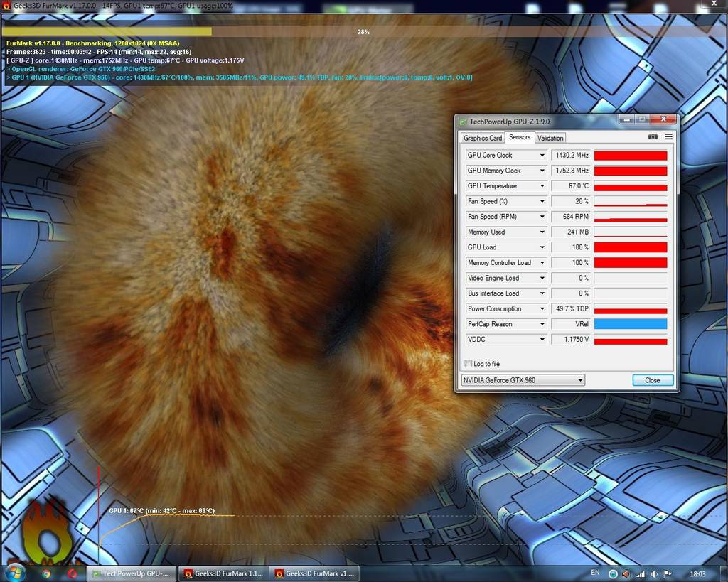Click the 49.7 % TDP value
This screenshot has width=728, height=582.
click(x=570, y=308)
